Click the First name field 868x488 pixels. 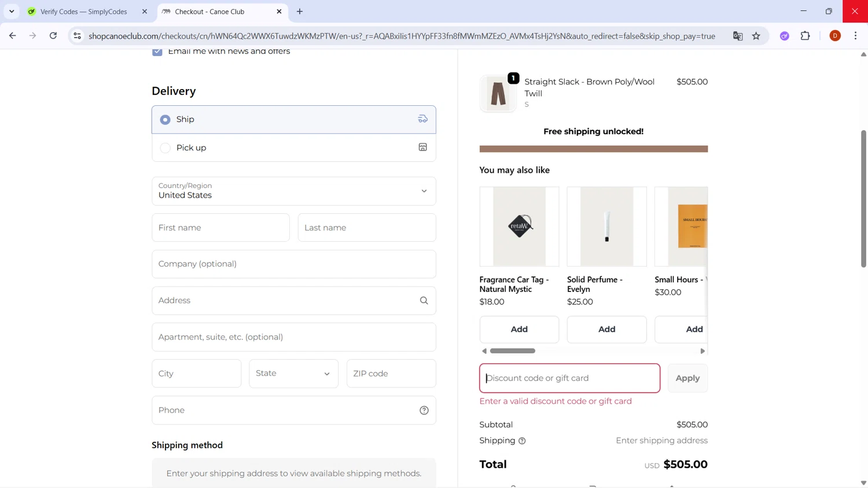point(221,228)
